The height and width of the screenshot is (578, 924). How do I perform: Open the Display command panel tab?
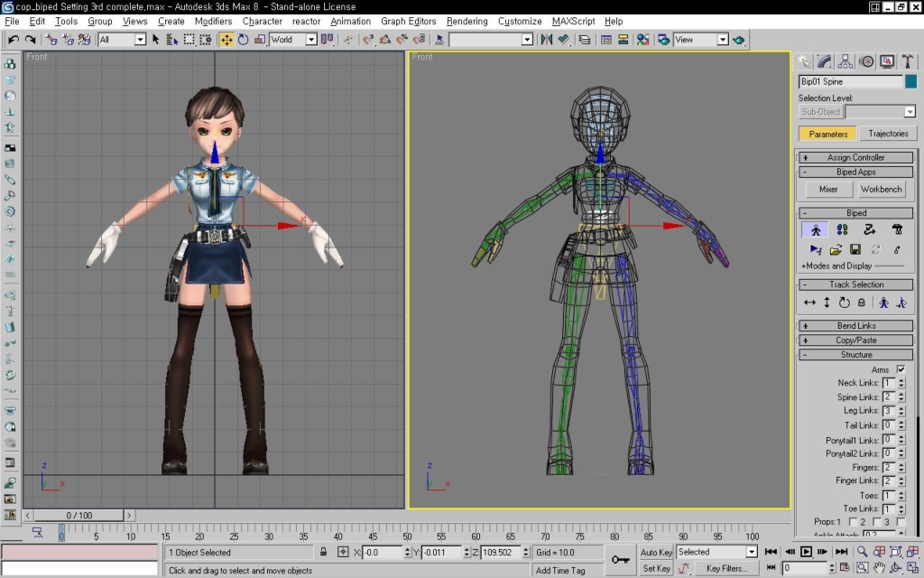(x=886, y=61)
